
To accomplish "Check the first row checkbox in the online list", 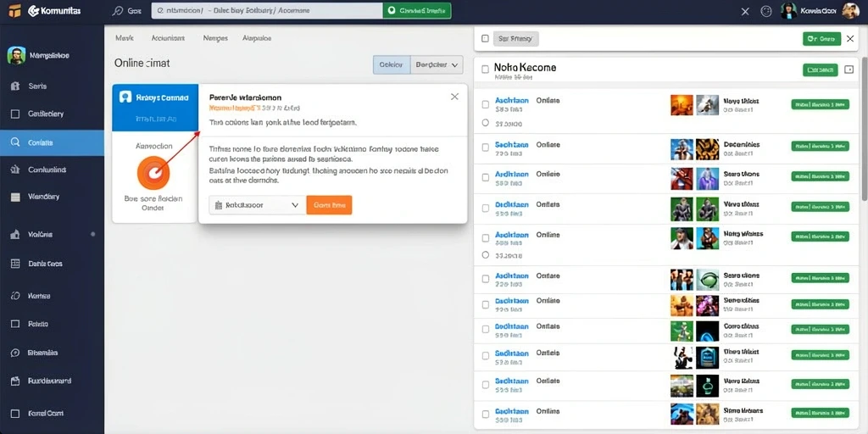I will coord(486,104).
